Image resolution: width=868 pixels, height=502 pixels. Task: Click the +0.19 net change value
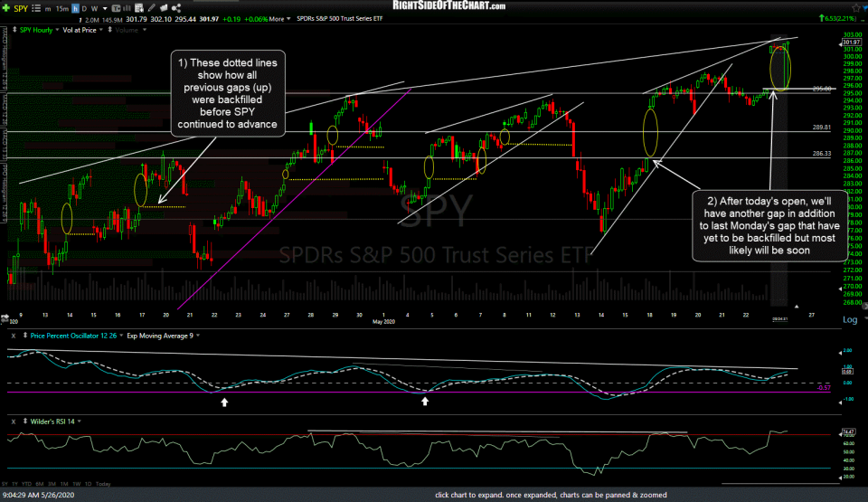pos(231,19)
